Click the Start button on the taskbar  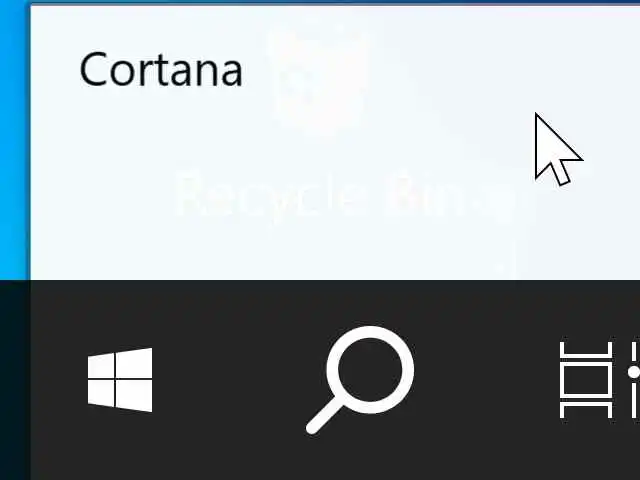click(x=120, y=380)
